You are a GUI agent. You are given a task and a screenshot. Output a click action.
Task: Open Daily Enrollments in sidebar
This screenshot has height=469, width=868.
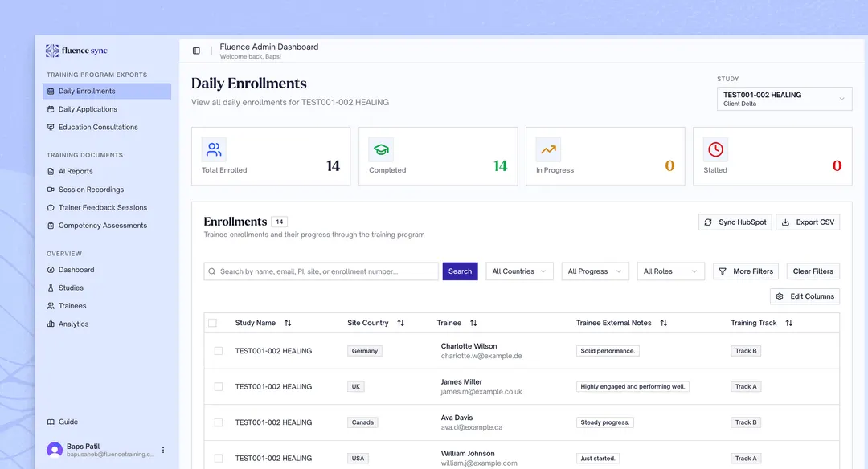click(x=107, y=92)
